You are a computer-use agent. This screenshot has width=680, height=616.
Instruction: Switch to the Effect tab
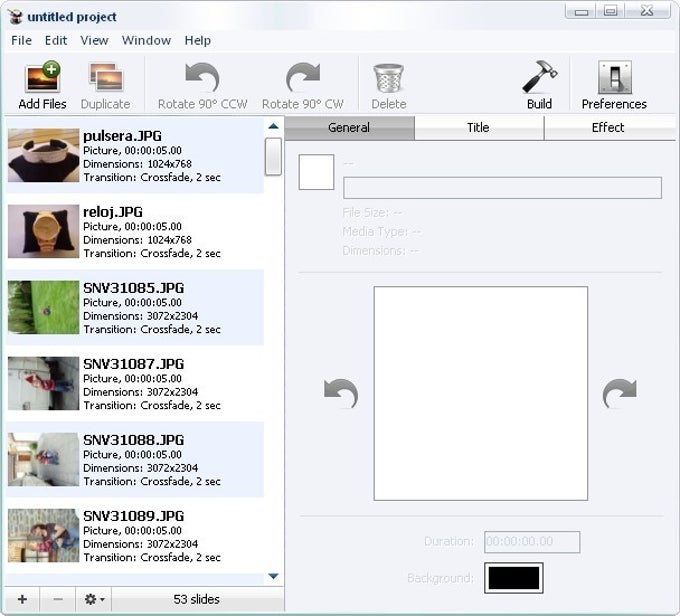click(608, 128)
